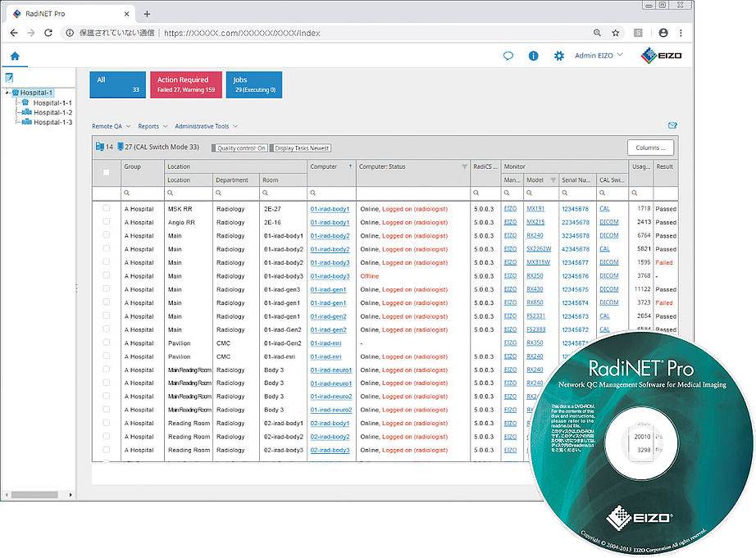
Task: Click the Model column filter icon
Action: pyautogui.click(x=553, y=179)
